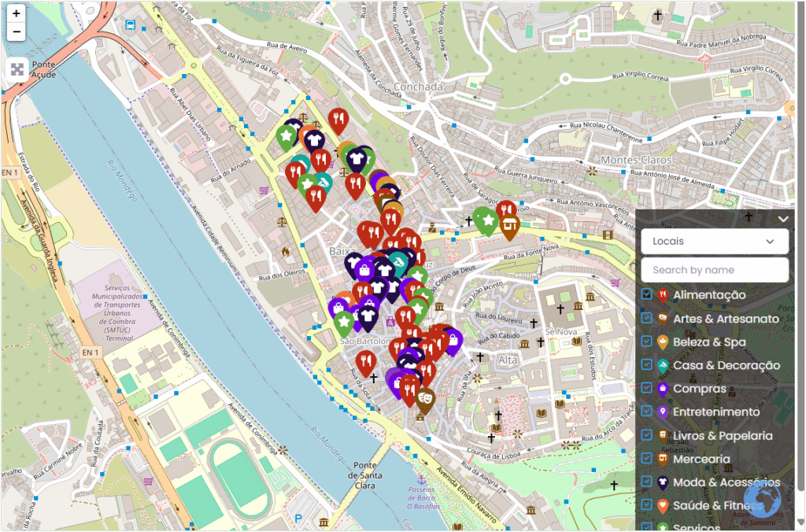Select the purple shopping bag marker near Alta
Screen dimensions: 806x532
tap(453, 340)
